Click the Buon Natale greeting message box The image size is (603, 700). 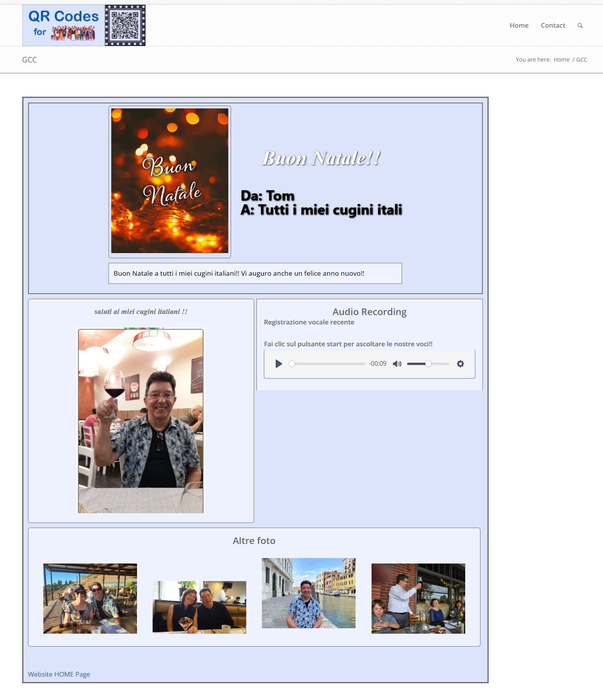(x=255, y=273)
